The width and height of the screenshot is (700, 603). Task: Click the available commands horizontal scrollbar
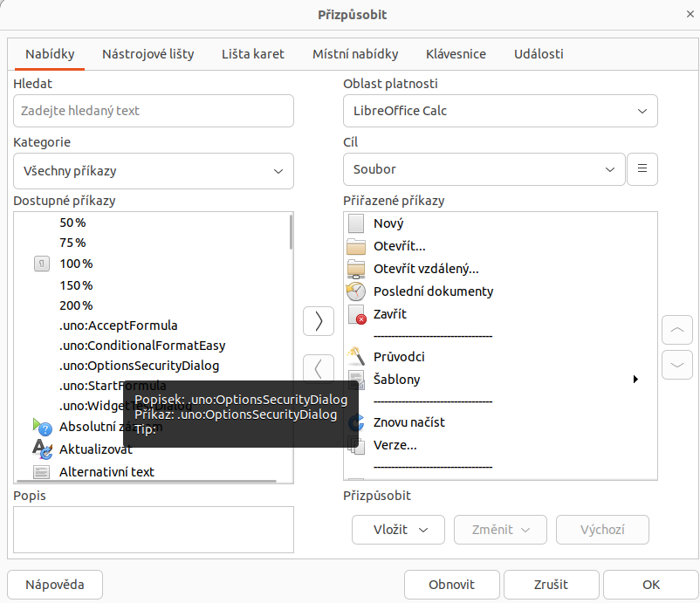point(147,481)
